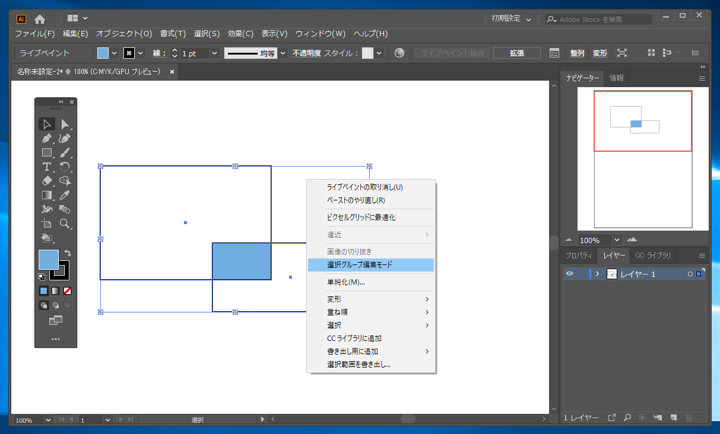Choose the Eyedropper tool

(65, 195)
